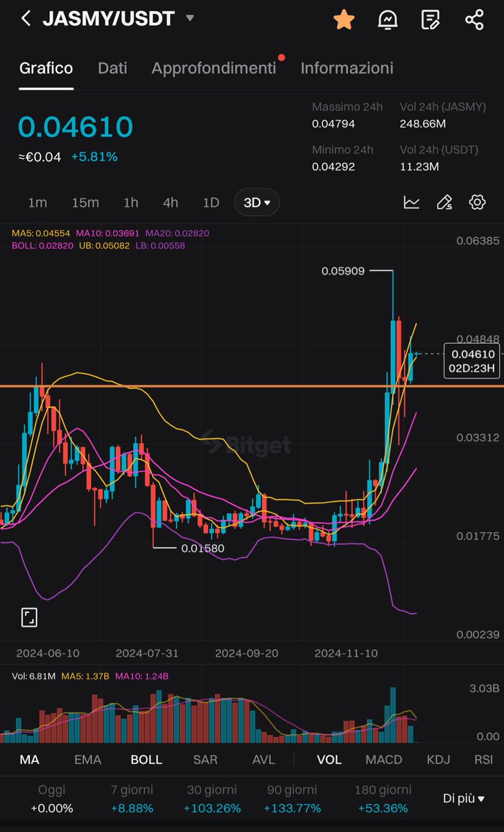This screenshot has height=832, width=504.
Task: Tap the 180 giorni +53.36% performance
Action: click(383, 799)
